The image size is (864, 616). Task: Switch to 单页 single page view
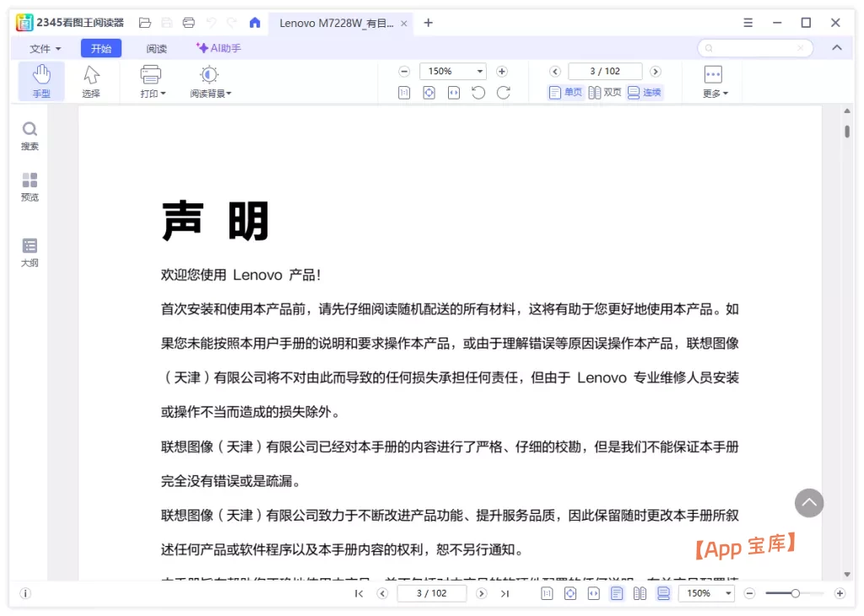point(564,93)
